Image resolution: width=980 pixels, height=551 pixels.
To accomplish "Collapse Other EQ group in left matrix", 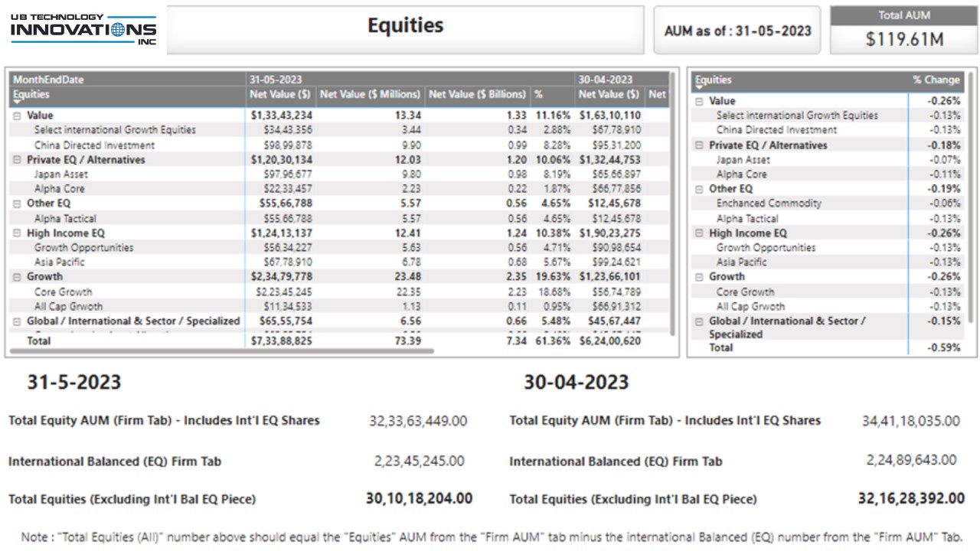I will tap(17, 204).
